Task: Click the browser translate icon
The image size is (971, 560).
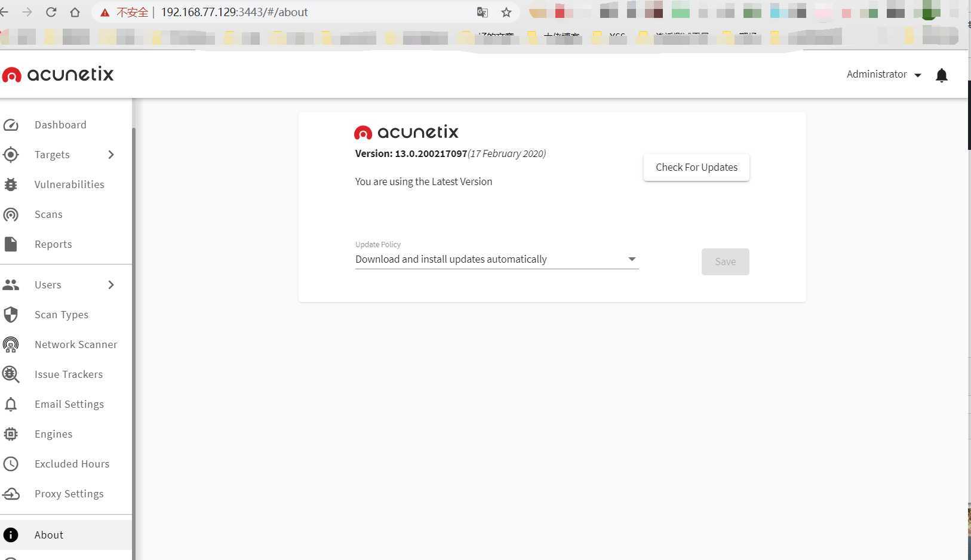Action: pos(483,13)
